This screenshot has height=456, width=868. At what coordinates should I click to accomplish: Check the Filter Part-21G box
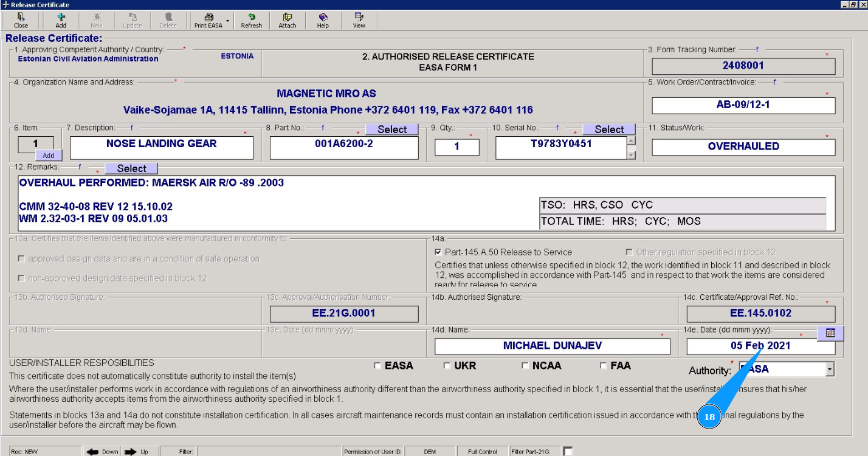pyautogui.click(x=568, y=451)
